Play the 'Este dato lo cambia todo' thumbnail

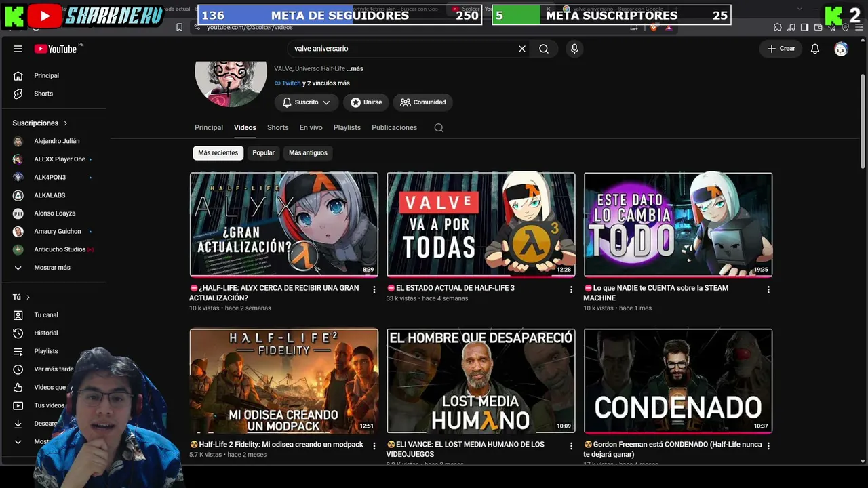pos(678,224)
